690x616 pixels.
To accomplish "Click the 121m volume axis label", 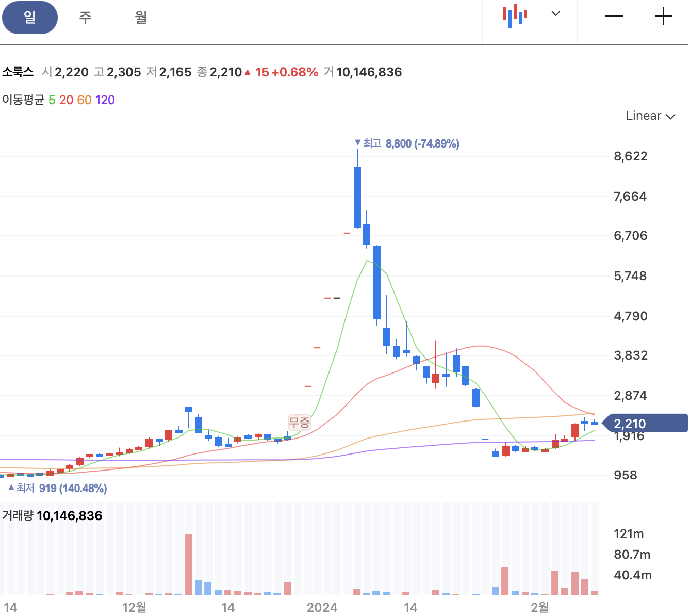I will click(x=629, y=534).
